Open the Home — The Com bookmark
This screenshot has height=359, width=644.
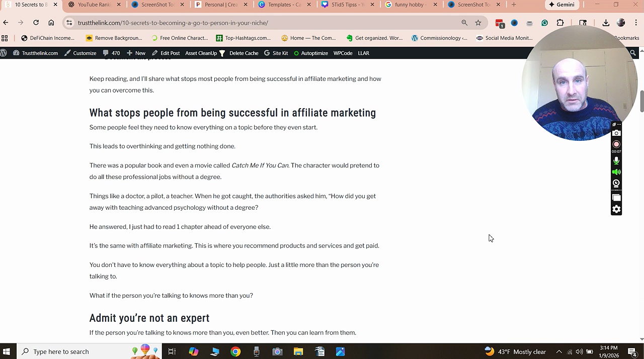point(308,38)
